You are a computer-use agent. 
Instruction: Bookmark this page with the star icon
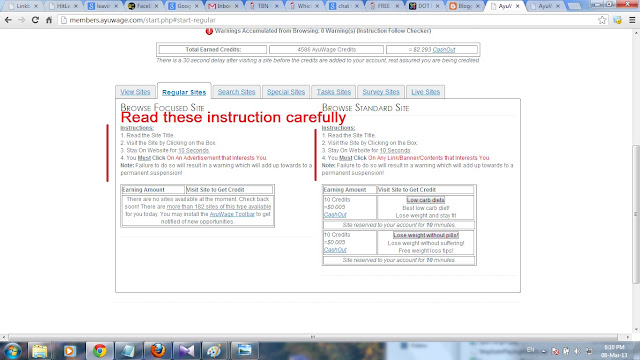pos(602,20)
